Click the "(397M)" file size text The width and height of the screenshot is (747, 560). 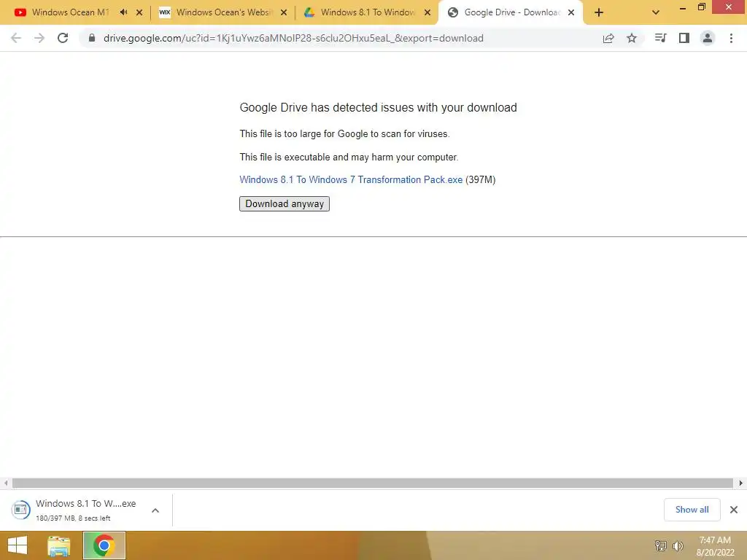(481, 179)
